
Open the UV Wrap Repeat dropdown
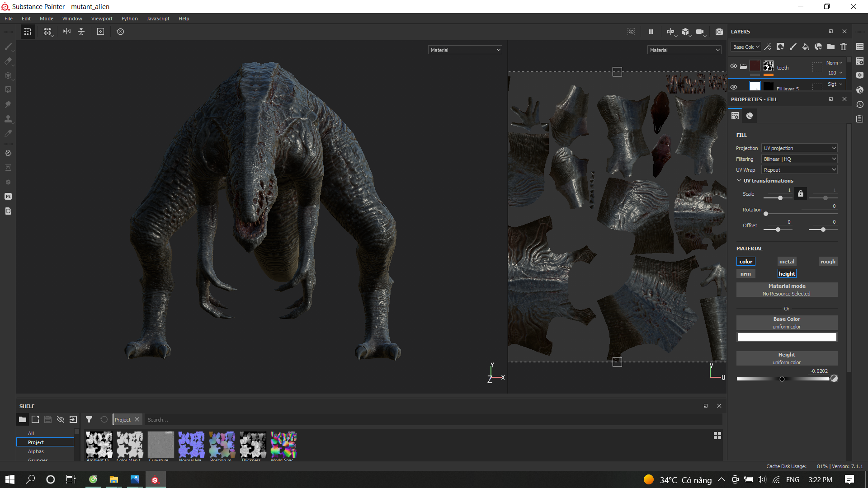[x=799, y=170]
